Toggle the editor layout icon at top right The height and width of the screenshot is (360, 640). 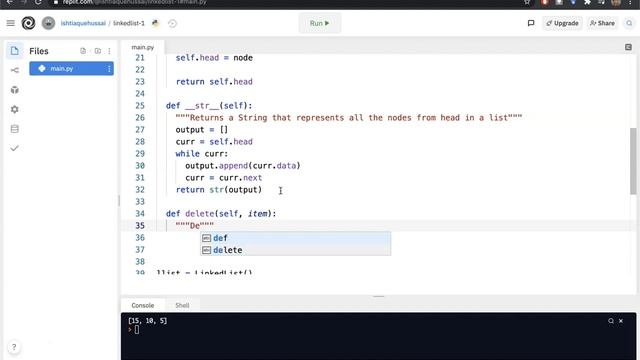pos(628,47)
